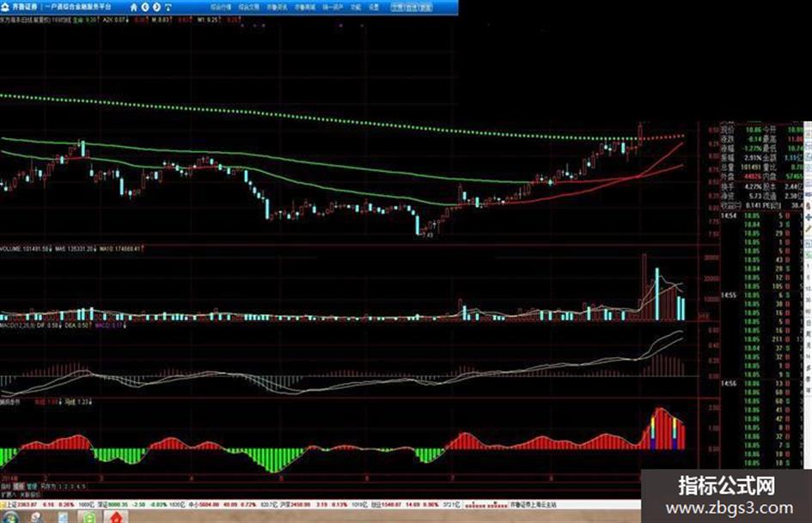Screen dimensions: 812x523
Task: Click the 14:55 time entry in trade list
Action: (728, 295)
